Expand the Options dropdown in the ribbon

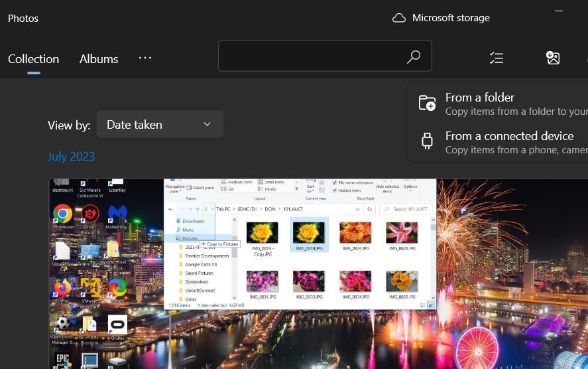410,186
